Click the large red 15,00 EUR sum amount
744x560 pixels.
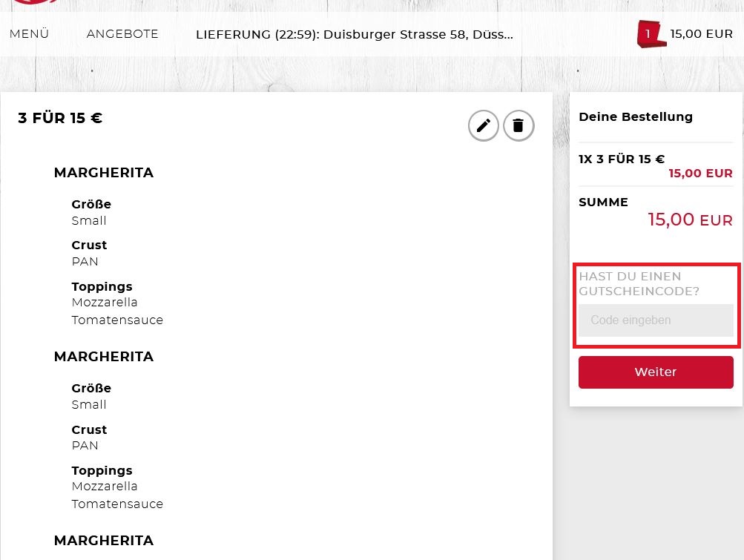pyautogui.click(x=691, y=220)
